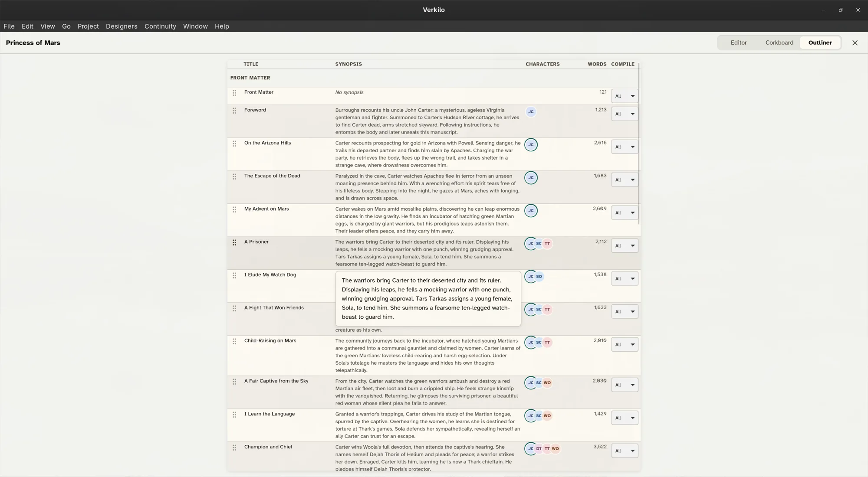
Task: Click the outliner vertical scrollbar
Action: [639, 144]
